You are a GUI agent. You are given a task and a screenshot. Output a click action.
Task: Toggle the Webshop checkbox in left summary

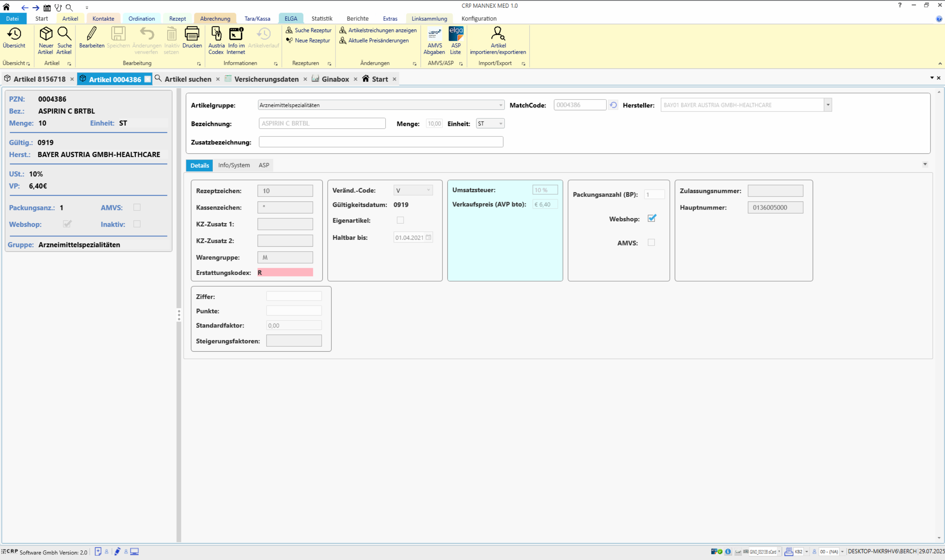[67, 224]
